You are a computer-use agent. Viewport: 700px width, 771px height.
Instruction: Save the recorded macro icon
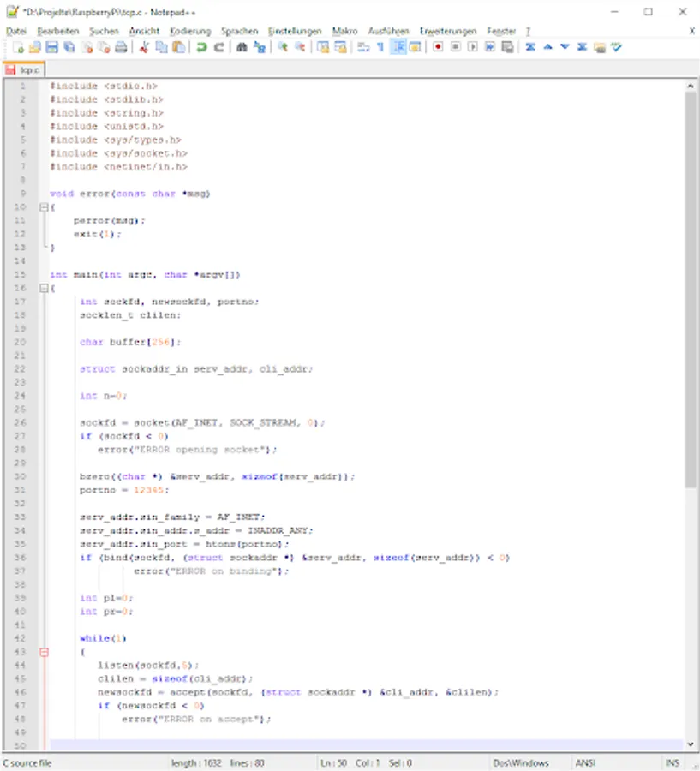click(x=507, y=47)
